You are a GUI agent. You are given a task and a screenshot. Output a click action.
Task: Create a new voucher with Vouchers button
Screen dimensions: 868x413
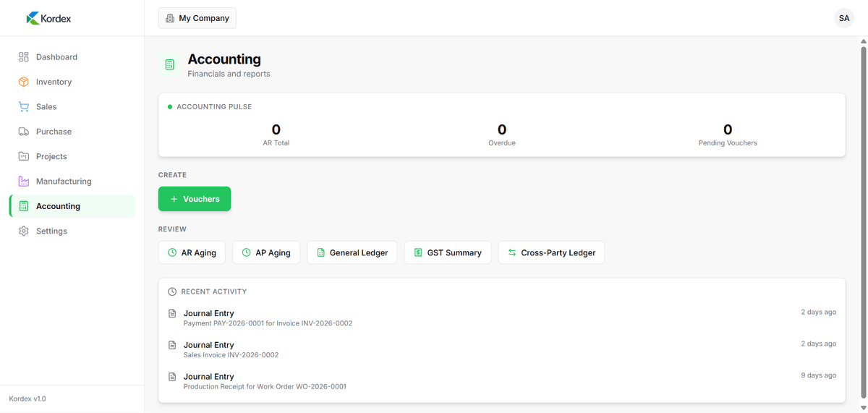pos(194,199)
